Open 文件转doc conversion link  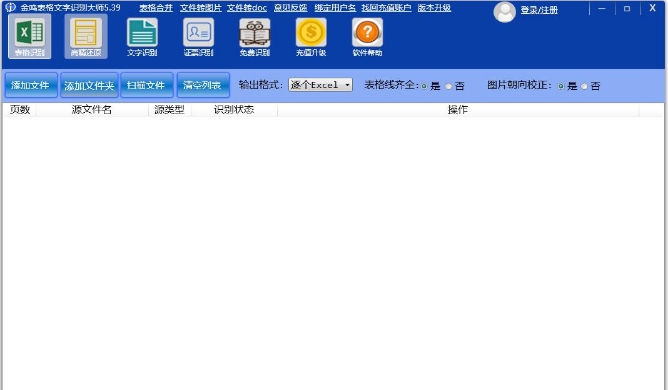[x=247, y=8]
